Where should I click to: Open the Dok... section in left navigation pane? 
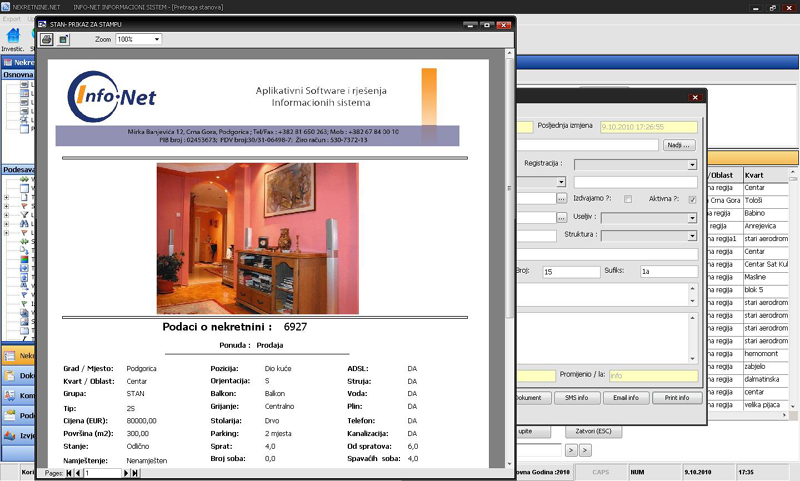pyautogui.click(x=18, y=375)
